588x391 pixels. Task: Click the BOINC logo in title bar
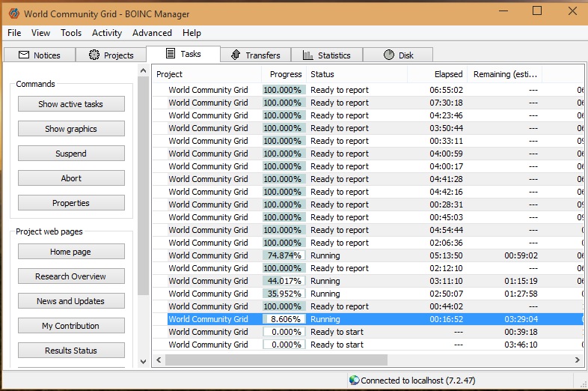pos(14,13)
